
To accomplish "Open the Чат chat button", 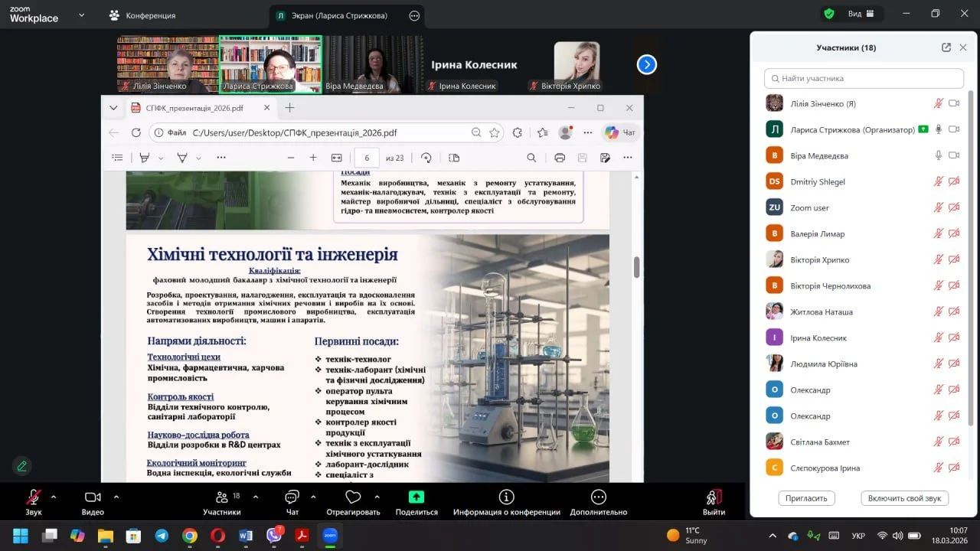I will point(292,502).
